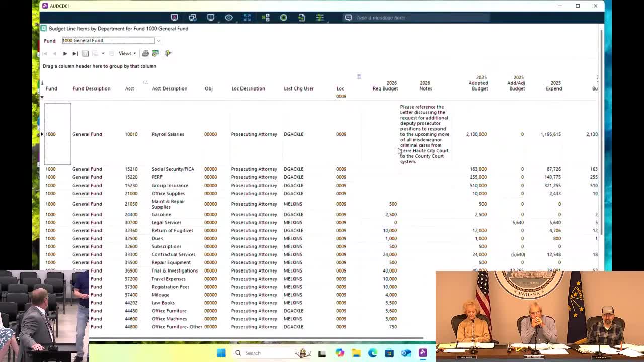The width and height of the screenshot is (644, 362).
Task: Select the PERF account description cell
Action: tap(157, 177)
